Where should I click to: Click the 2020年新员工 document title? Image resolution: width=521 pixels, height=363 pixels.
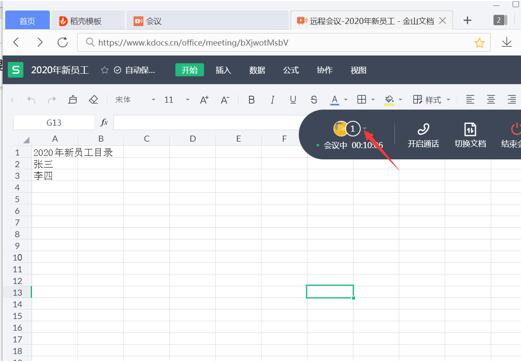point(60,70)
